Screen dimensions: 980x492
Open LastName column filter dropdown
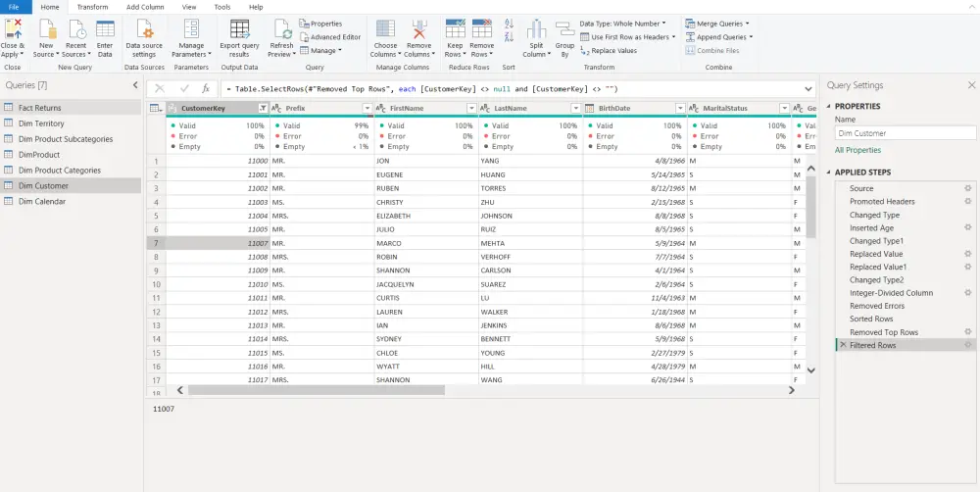[x=576, y=109]
